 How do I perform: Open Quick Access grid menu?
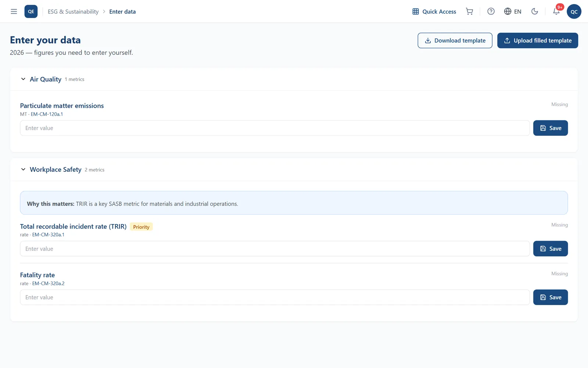pos(434,11)
